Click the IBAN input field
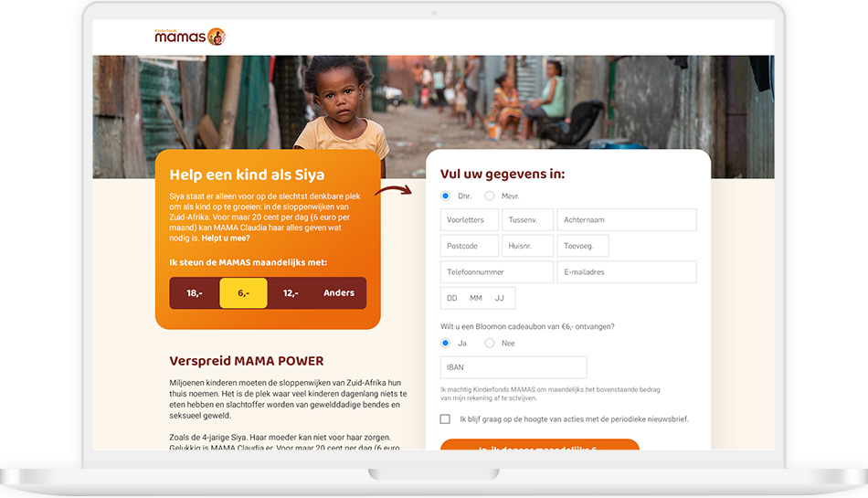The height and width of the screenshot is (498, 868). [513, 367]
